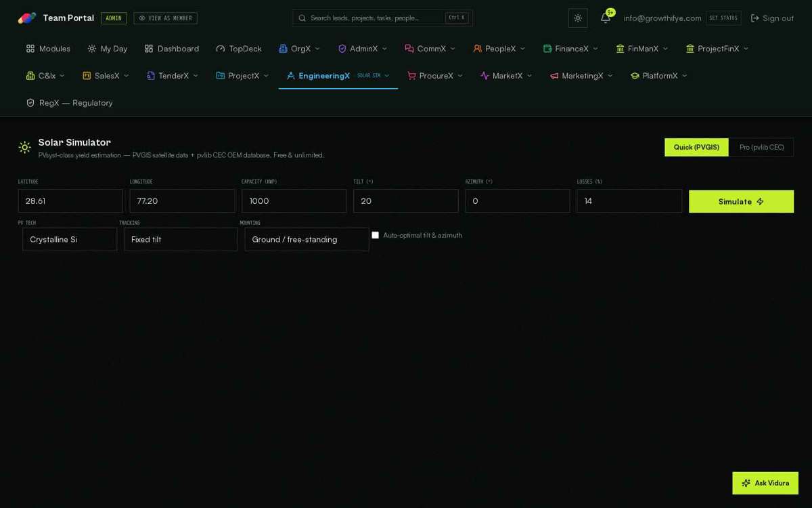Click the Team Portal logo icon

coord(27,18)
